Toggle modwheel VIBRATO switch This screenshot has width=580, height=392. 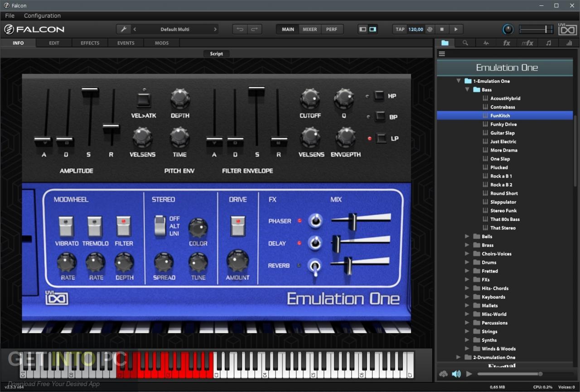pos(66,226)
